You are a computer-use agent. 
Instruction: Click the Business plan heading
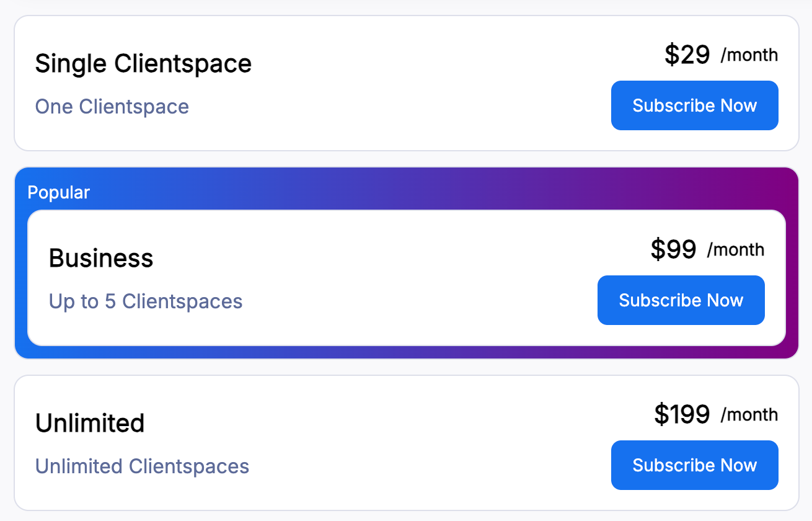point(101,259)
